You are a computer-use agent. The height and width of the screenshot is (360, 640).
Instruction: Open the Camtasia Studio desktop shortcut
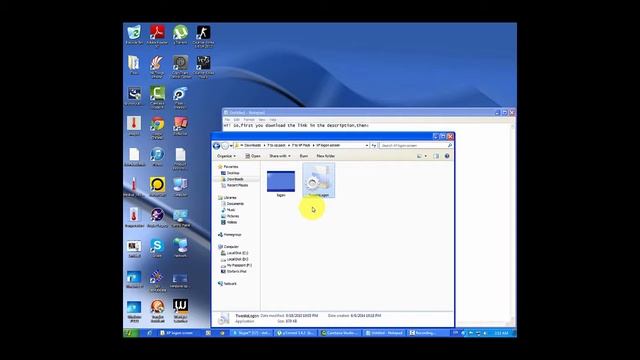tap(157, 96)
